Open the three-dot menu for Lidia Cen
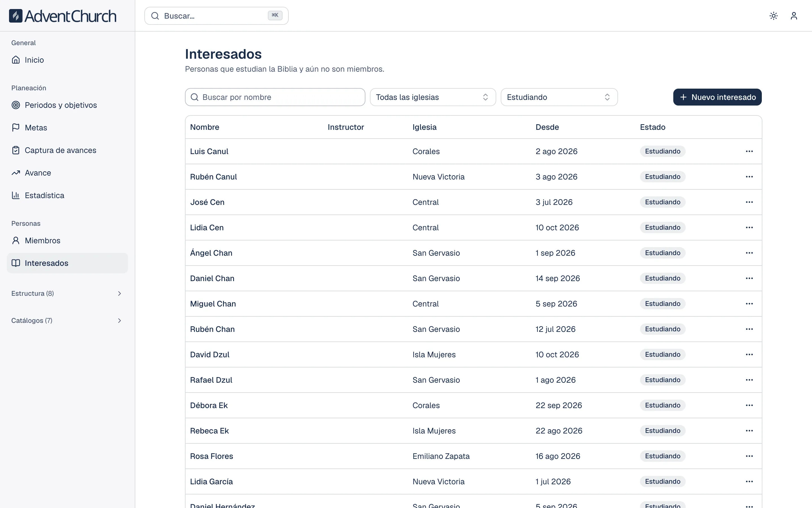Image resolution: width=812 pixels, height=508 pixels. pos(749,227)
